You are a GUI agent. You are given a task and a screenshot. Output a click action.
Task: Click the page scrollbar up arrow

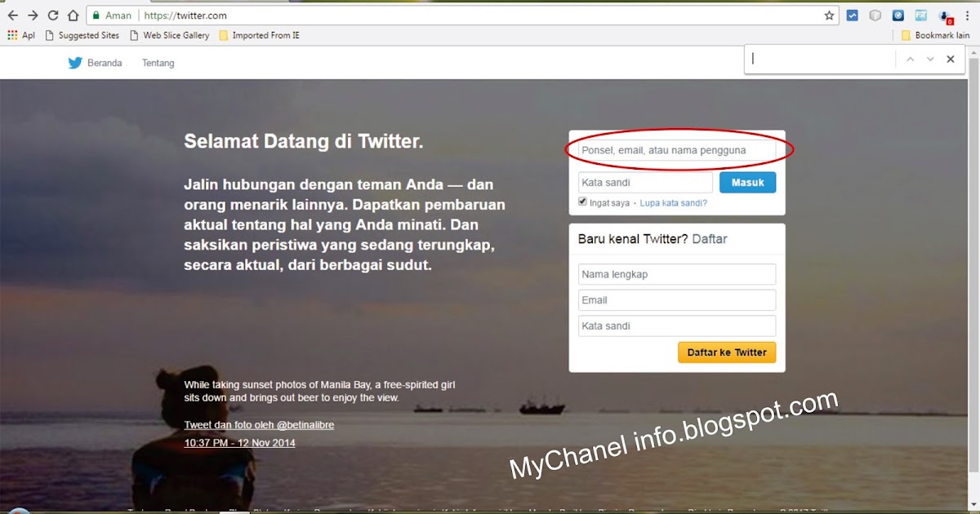[x=973, y=52]
